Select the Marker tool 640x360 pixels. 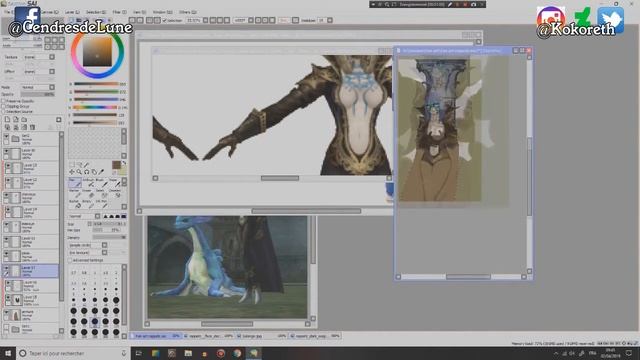pyautogui.click(x=75, y=193)
